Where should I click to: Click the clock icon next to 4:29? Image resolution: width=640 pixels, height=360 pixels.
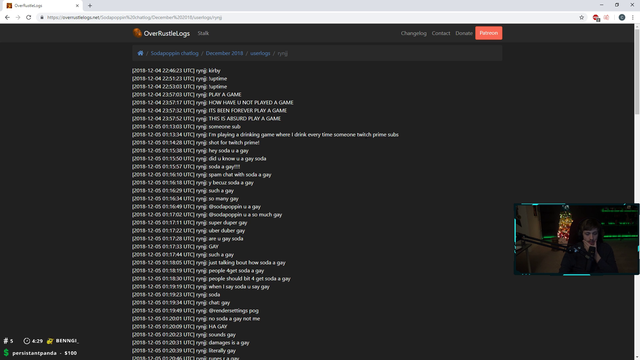click(27, 341)
